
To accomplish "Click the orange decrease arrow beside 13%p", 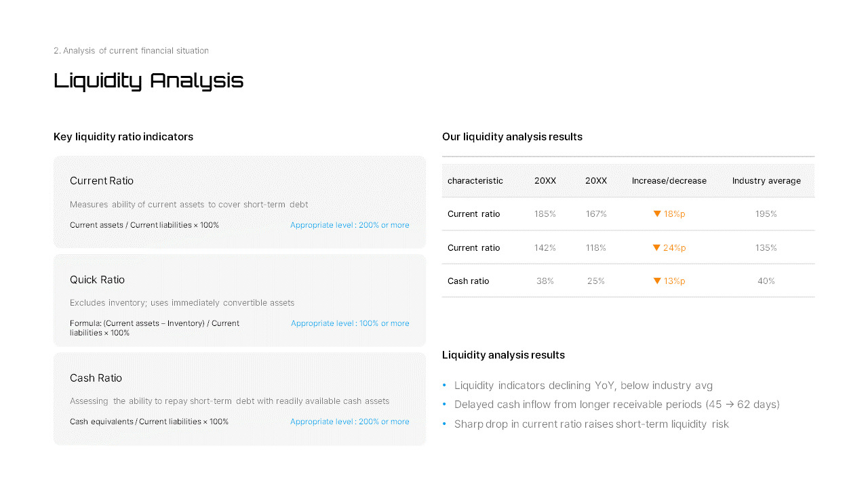I will 656,281.
